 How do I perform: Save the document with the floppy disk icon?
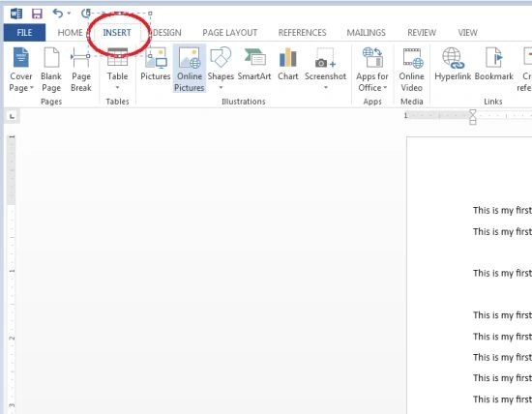pos(37,14)
